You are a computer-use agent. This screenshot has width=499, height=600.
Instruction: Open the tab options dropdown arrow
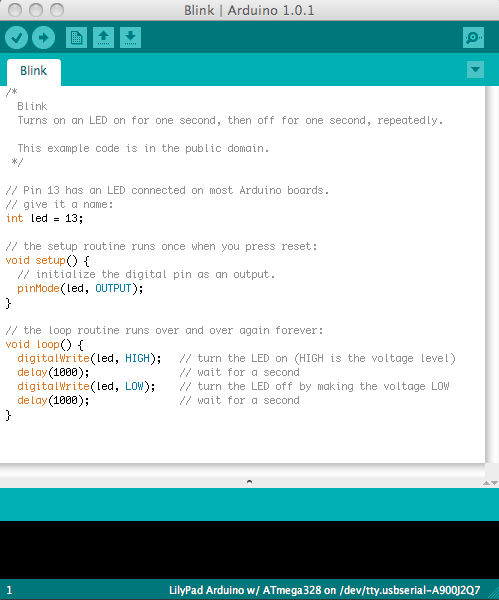click(475, 70)
